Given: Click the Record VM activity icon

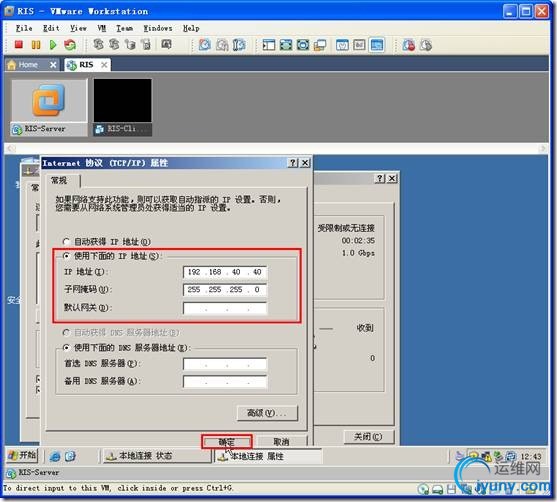Looking at the screenshot, I should pos(409,45).
